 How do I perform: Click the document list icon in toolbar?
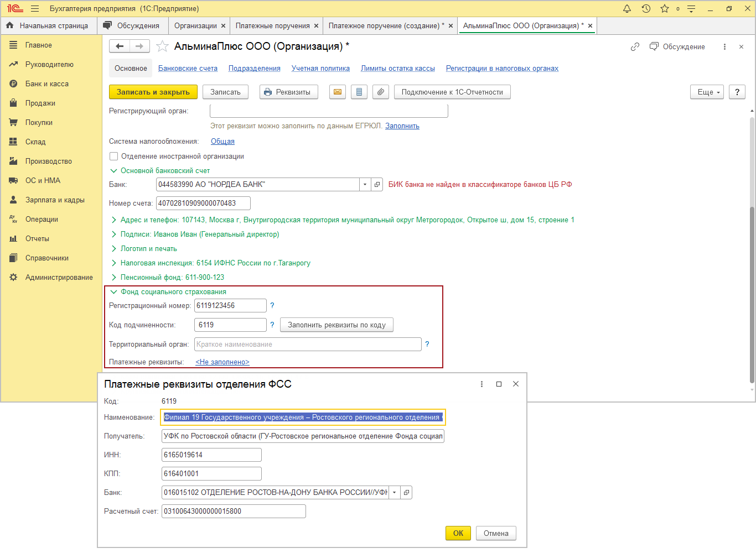[x=359, y=92]
